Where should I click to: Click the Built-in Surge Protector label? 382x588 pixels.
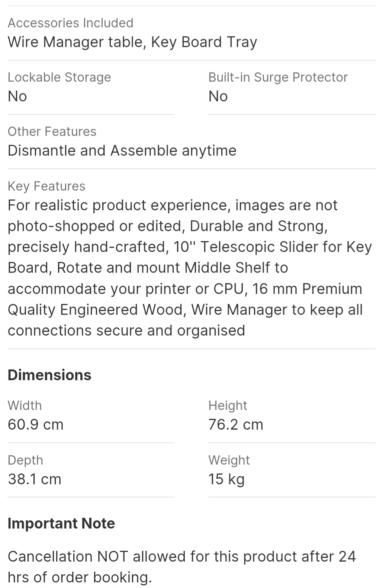[x=278, y=77]
